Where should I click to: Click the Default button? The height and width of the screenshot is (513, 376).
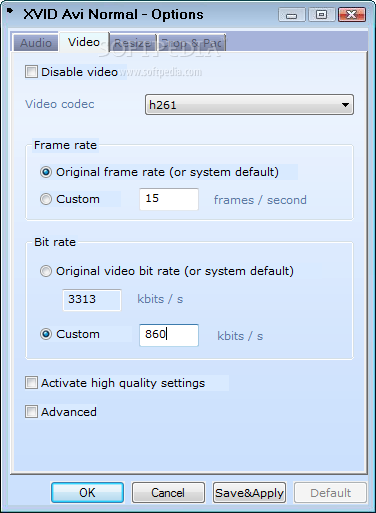pos(330,492)
